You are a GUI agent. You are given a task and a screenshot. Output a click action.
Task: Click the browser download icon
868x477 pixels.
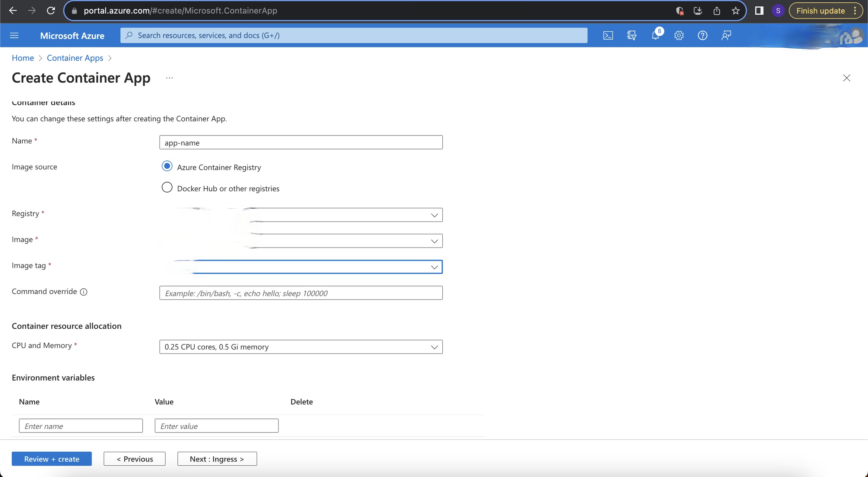[x=698, y=11]
